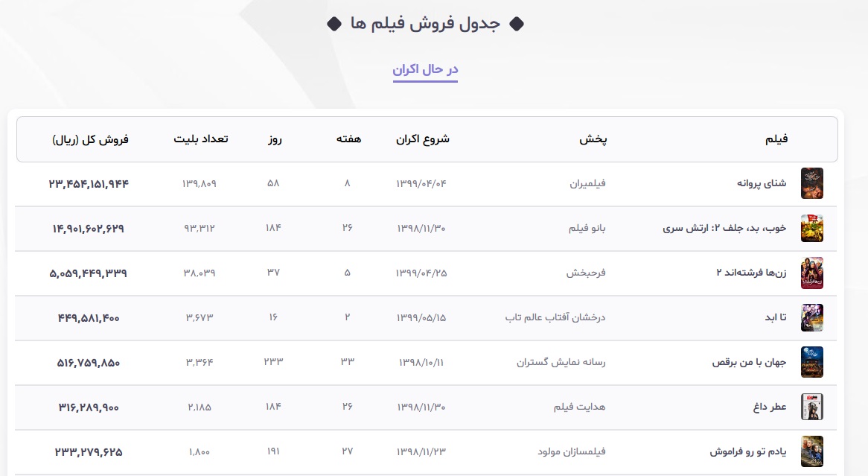Image resolution: width=868 pixels, height=476 pixels.
Task: Click day count ۲۳۳ for جهان با من برقص
Action: pos(273,362)
